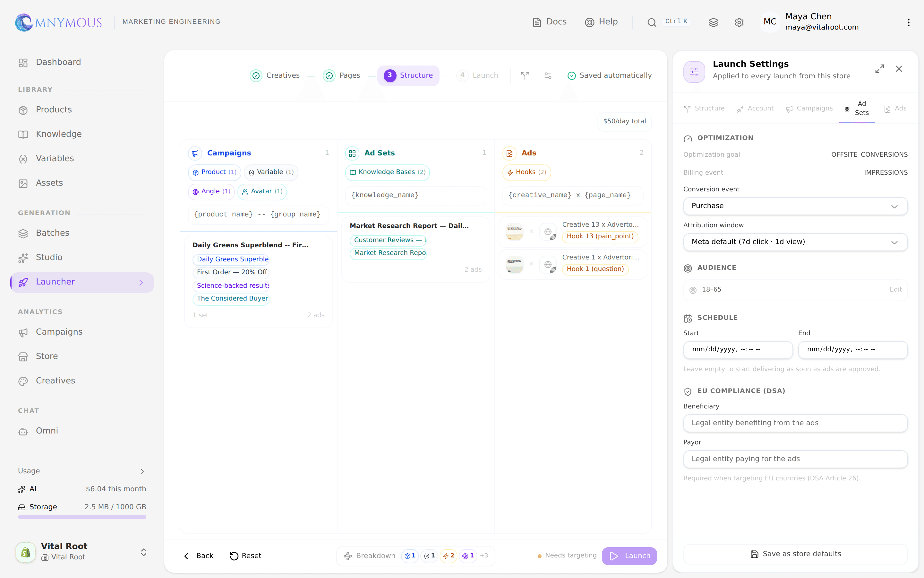Toggle the Knowledge Bases (2) chip
The image size is (924, 578).
click(x=388, y=172)
